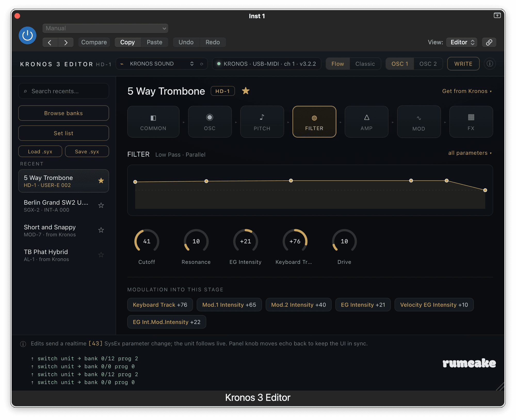Click Browse banks
516x420 pixels.
pos(63,113)
